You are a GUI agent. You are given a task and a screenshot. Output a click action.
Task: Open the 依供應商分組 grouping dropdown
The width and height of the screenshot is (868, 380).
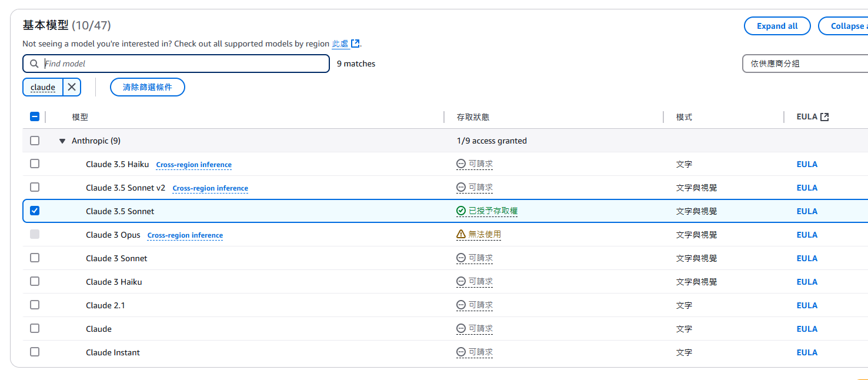point(806,64)
